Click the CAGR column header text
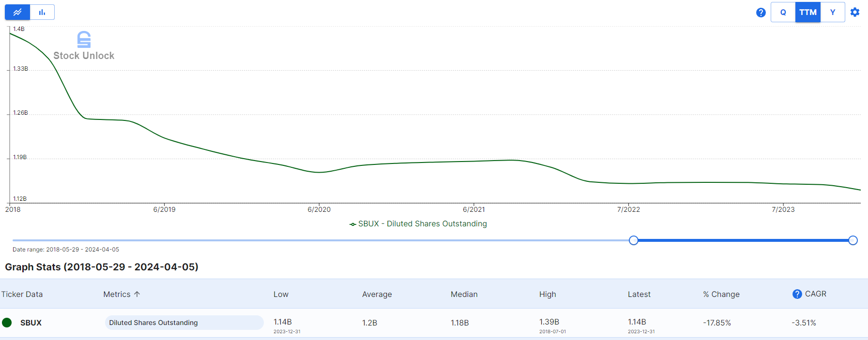 (x=816, y=294)
